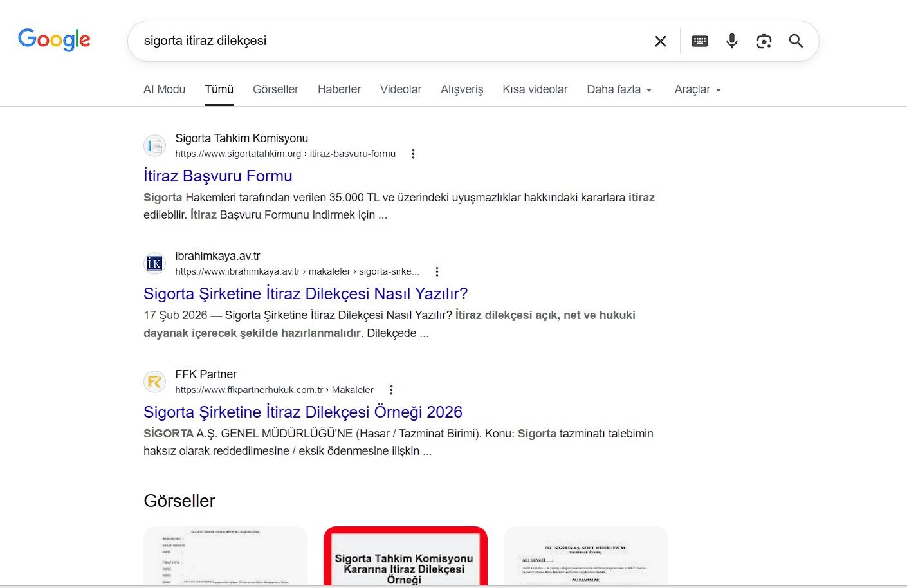Open the İtiraz Başvuru Formu link
This screenshot has height=588, width=907.
click(217, 176)
